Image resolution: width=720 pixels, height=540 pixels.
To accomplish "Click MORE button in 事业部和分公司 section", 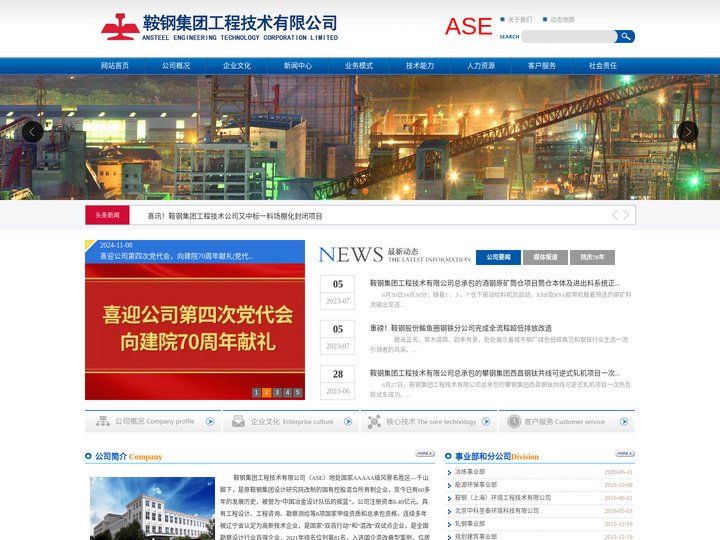I will pos(625,454).
